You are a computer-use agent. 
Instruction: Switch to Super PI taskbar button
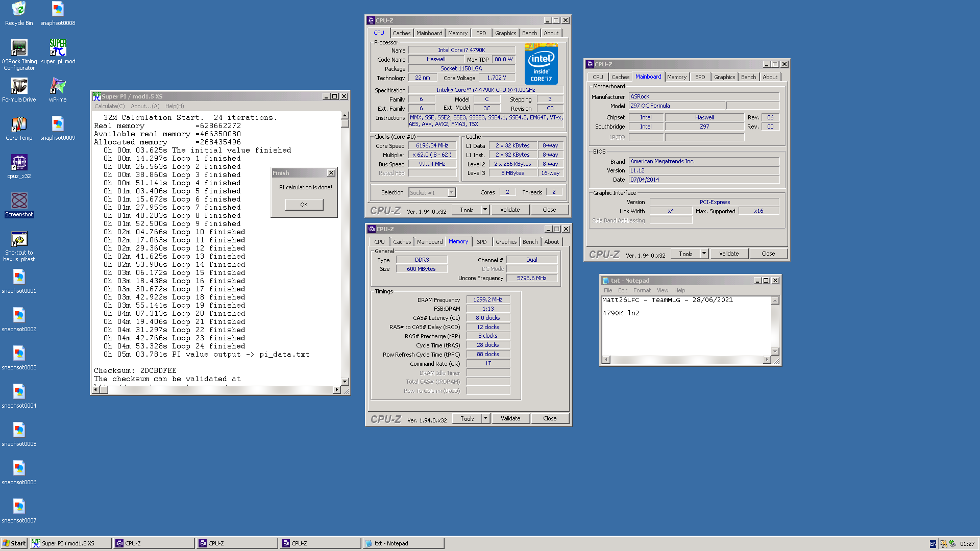[x=70, y=543]
